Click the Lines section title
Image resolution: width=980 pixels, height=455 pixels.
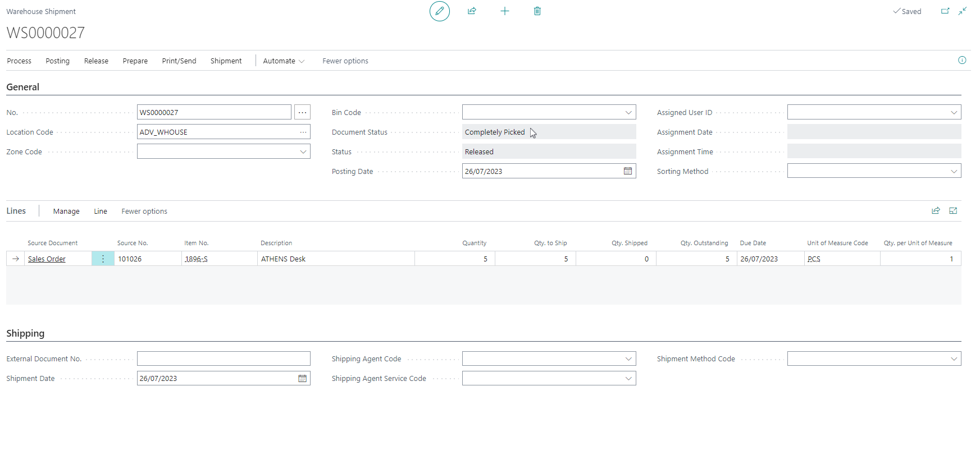click(16, 211)
